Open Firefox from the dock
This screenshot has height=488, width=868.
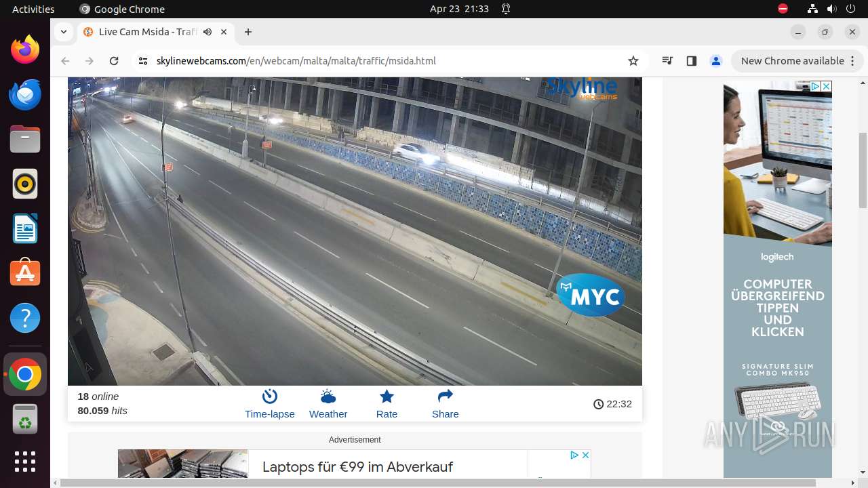click(x=25, y=49)
